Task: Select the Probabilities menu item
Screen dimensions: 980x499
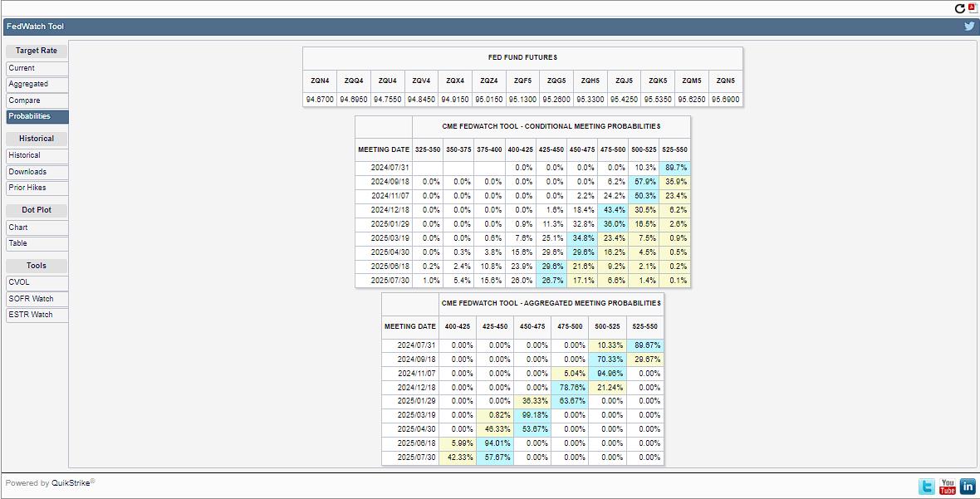Action: (37, 117)
